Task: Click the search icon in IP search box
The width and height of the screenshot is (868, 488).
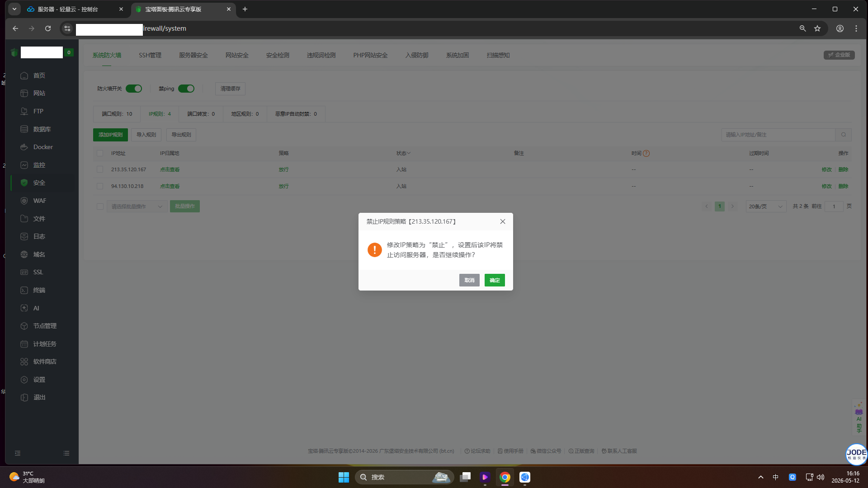Action: click(844, 135)
